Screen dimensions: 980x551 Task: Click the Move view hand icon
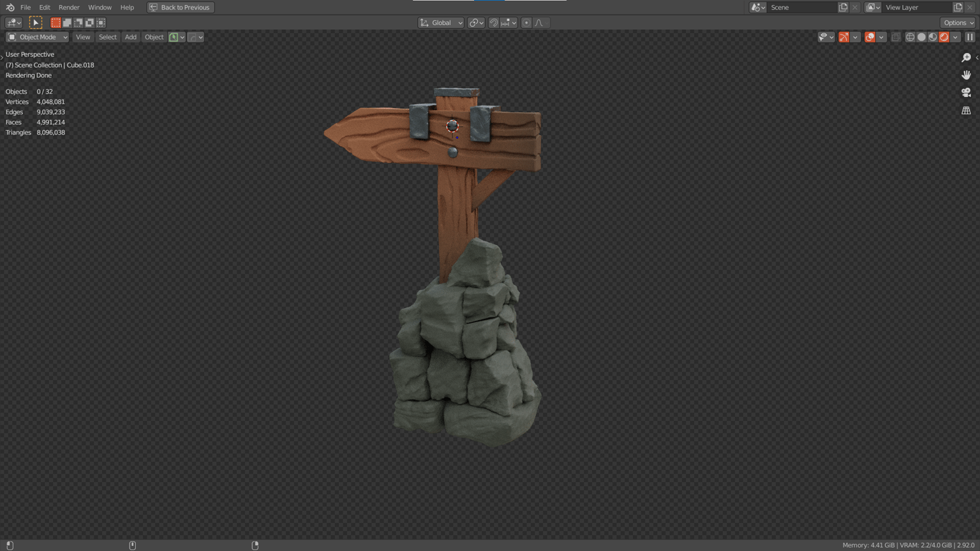(x=966, y=75)
